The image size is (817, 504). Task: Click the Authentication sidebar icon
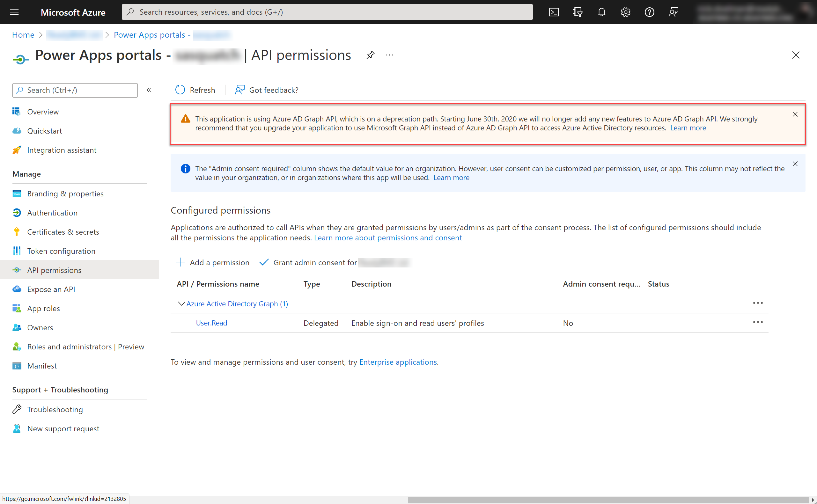16,212
